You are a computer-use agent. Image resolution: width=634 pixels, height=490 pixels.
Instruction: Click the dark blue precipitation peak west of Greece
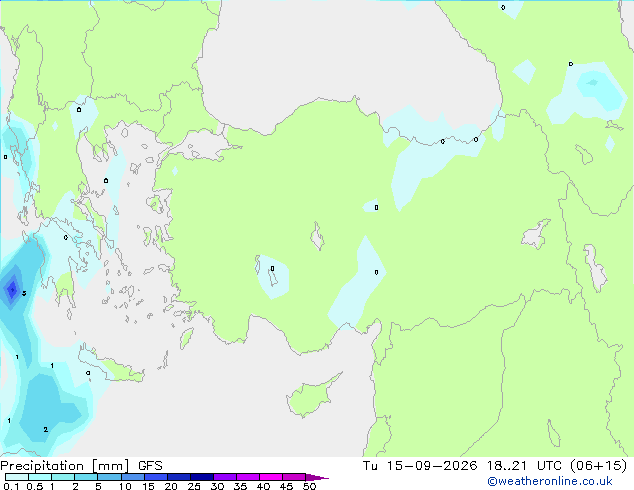[12, 289]
